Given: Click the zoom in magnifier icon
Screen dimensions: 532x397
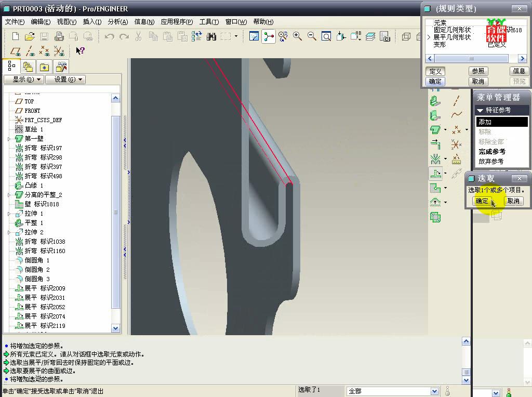Looking at the screenshot, I should click(x=298, y=36).
